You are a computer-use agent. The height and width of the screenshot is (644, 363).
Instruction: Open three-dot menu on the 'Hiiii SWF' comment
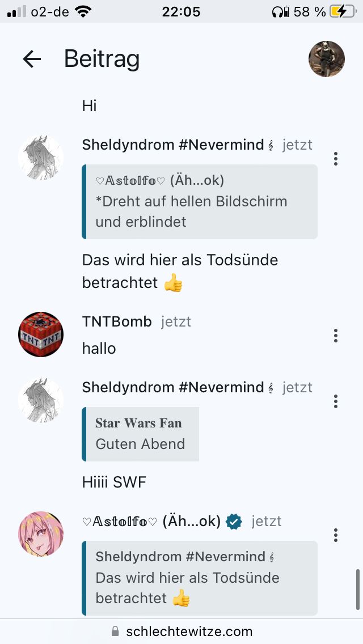335,401
